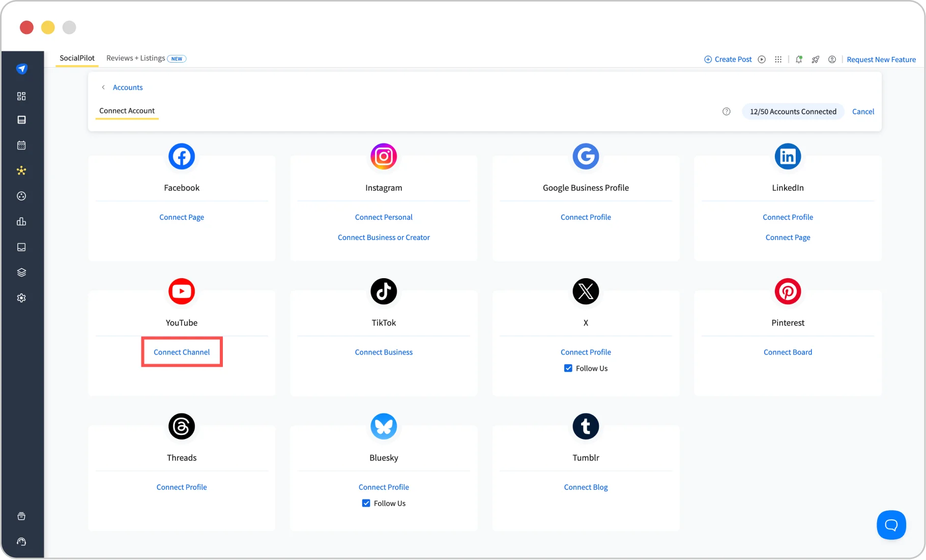The width and height of the screenshot is (926, 560).
Task: Connect a Pinterest board
Action: 788,351
